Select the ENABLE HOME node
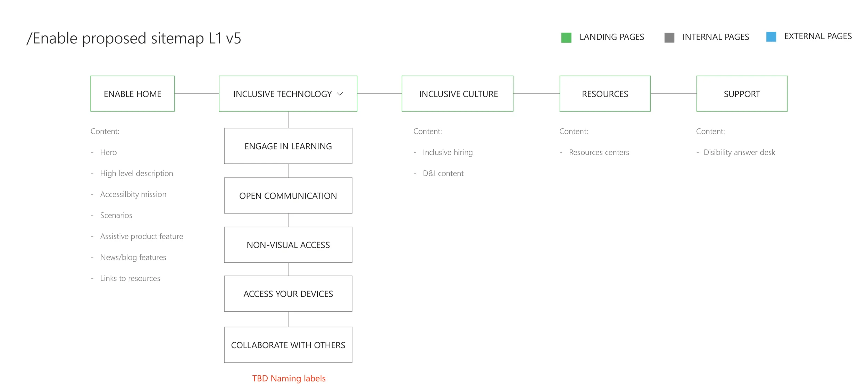Viewport: 868px width, 387px height. click(x=132, y=93)
